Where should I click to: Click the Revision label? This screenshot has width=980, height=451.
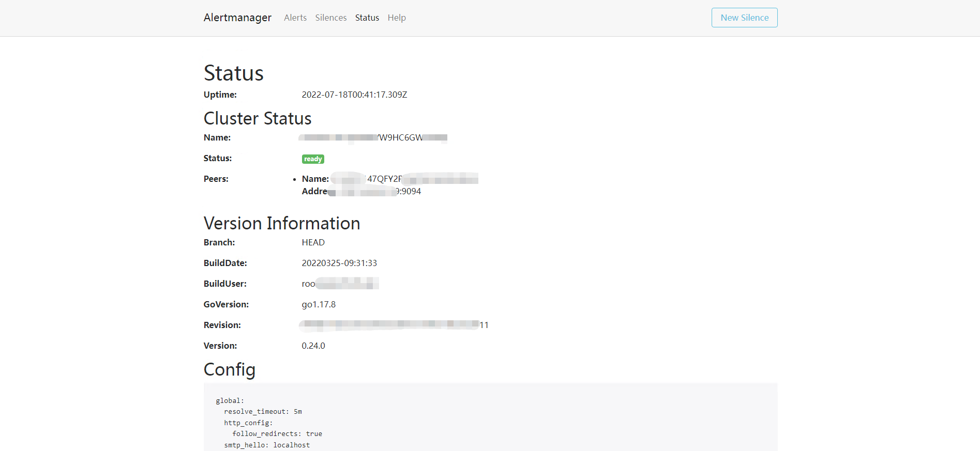coord(222,325)
